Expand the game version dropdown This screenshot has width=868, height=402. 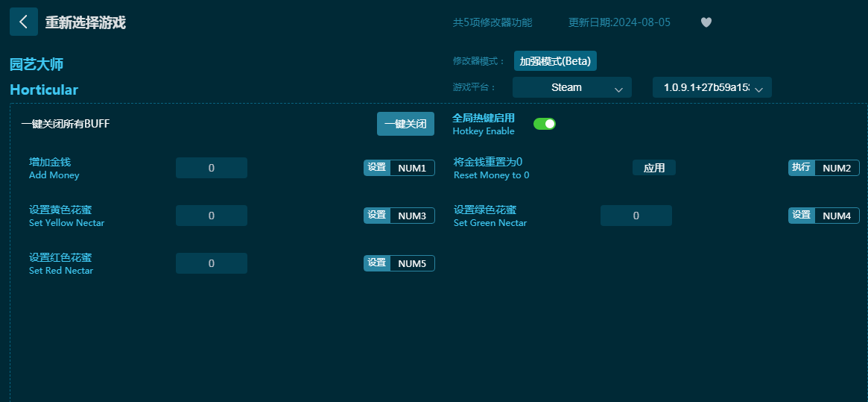[712, 87]
